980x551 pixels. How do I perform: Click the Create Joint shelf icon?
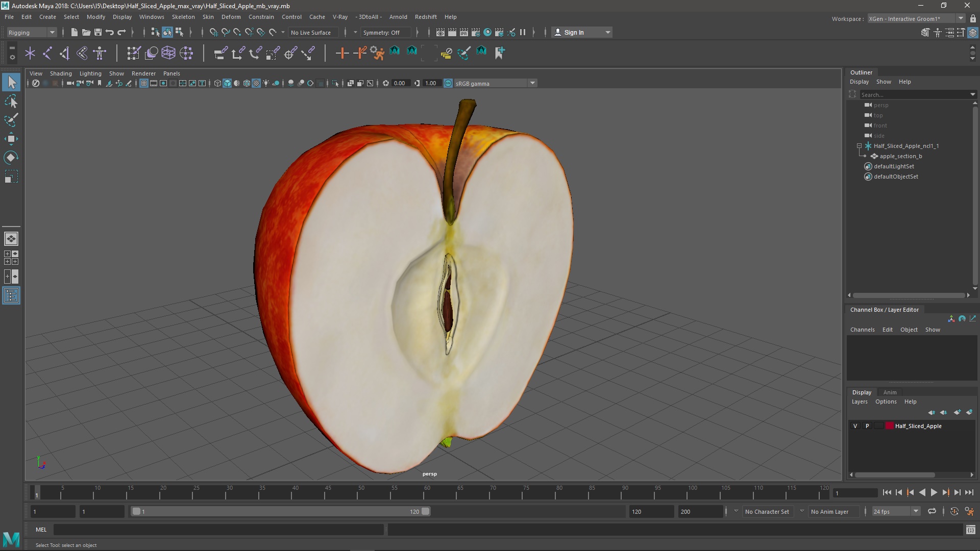pyautogui.click(x=47, y=53)
